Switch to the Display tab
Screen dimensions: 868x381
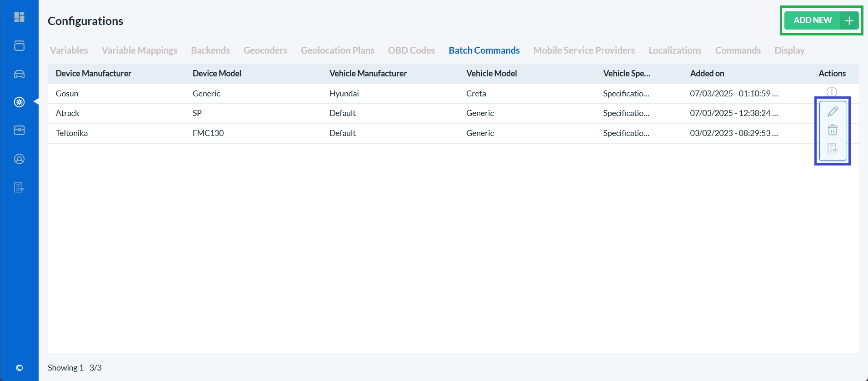(x=789, y=50)
